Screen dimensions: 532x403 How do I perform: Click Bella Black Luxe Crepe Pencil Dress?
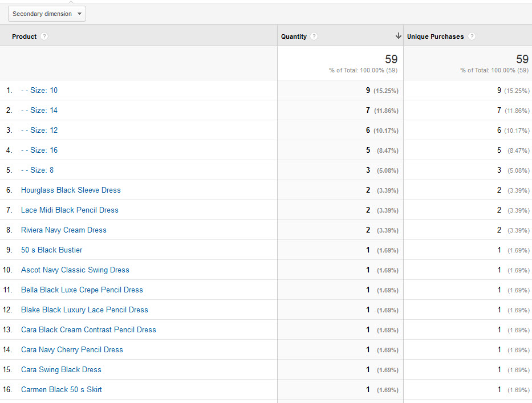(x=82, y=290)
